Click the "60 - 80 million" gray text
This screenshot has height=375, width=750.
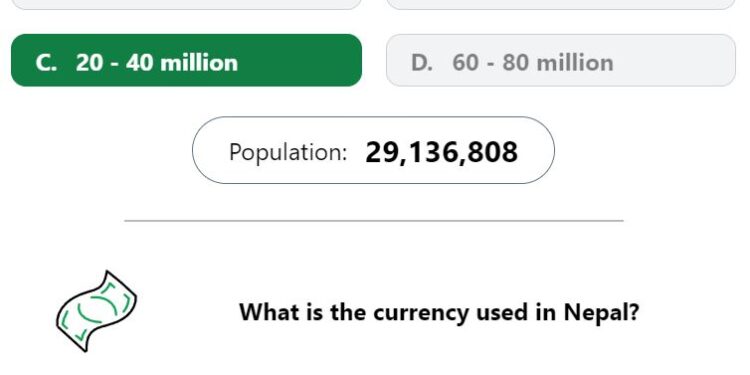click(x=532, y=63)
